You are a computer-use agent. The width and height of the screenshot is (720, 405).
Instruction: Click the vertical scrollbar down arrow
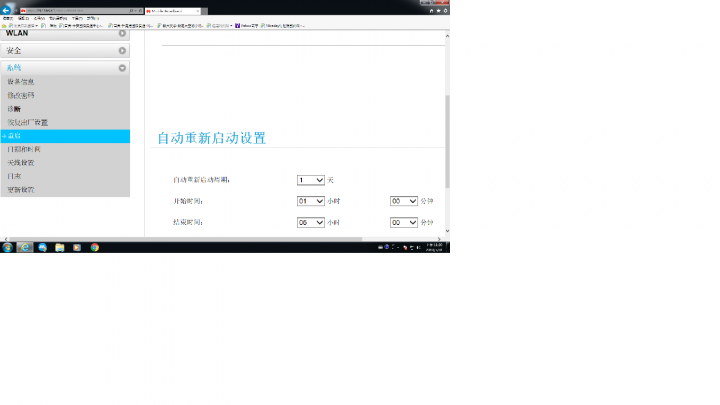[x=447, y=231]
